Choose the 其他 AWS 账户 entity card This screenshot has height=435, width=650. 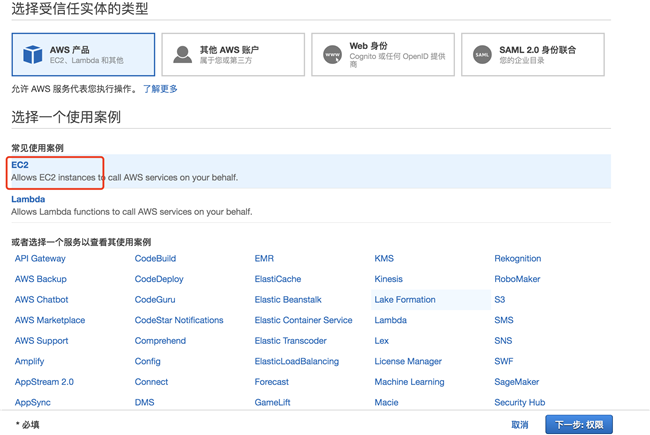coord(233,55)
